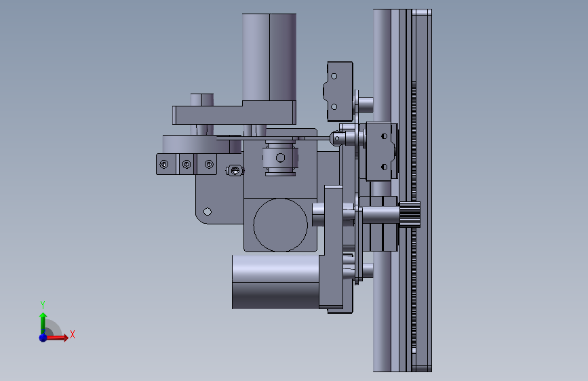Select the tall vertical motor cylinder at the top
Image resolution: width=588 pixels, height=381 pixels.
[x=269, y=57]
